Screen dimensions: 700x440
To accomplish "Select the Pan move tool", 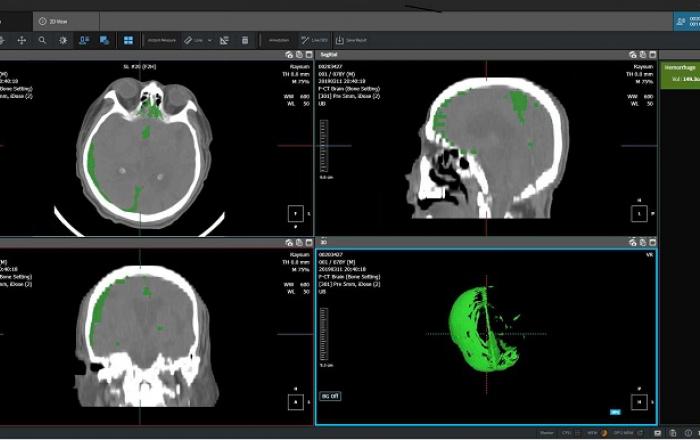I will [x=21, y=40].
